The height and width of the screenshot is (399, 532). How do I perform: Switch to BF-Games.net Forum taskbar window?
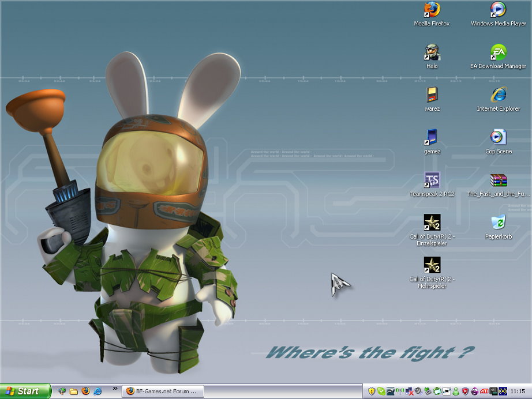163,391
